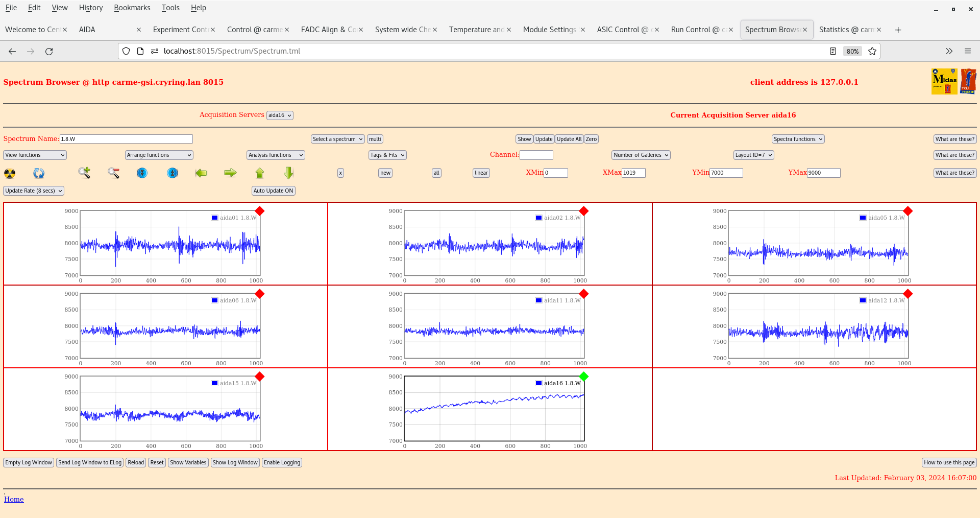Screen dimensions: 980x518
Task: Click the green left arrow icon
Action: click(201, 173)
